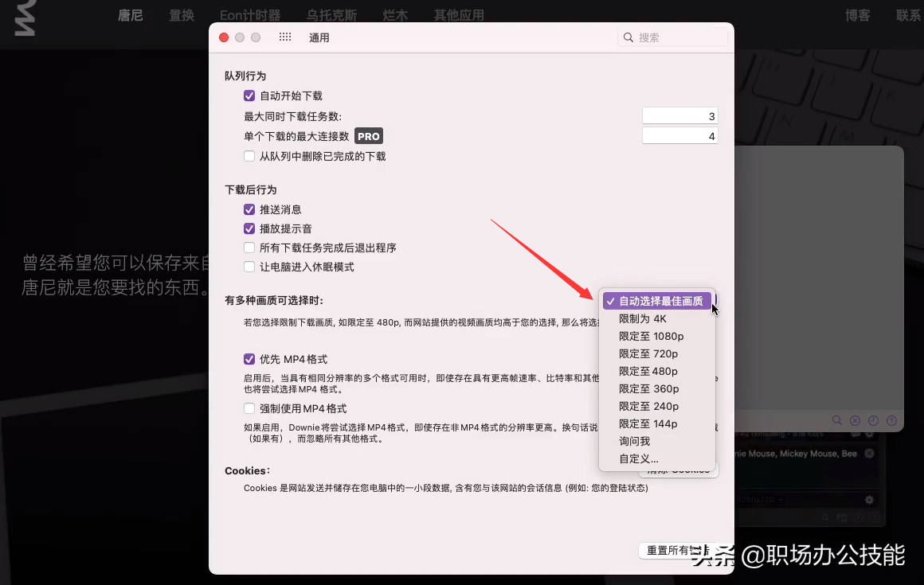Enable 强制使用 MP4 格式 checkbox
This screenshot has height=585, width=924.
coord(249,408)
